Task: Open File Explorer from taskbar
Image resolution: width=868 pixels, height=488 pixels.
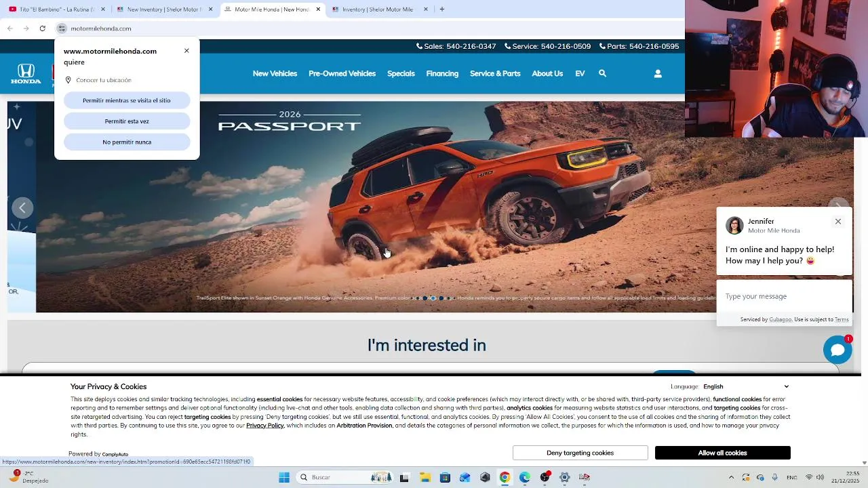Action: click(x=425, y=477)
